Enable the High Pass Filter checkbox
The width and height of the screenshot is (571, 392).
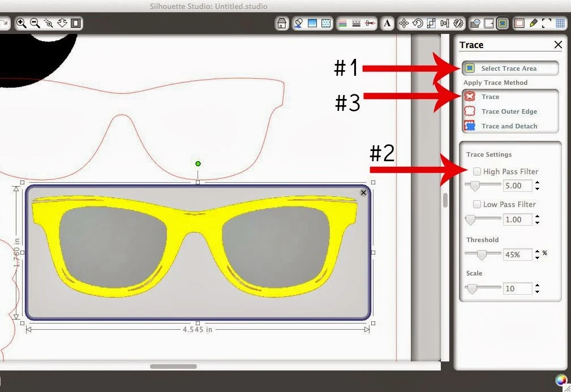476,171
